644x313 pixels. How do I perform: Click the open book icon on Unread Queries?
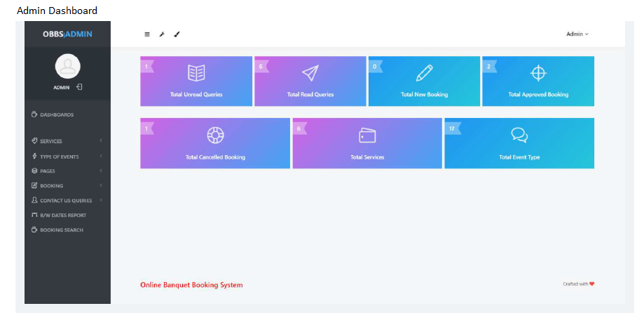[196, 73]
